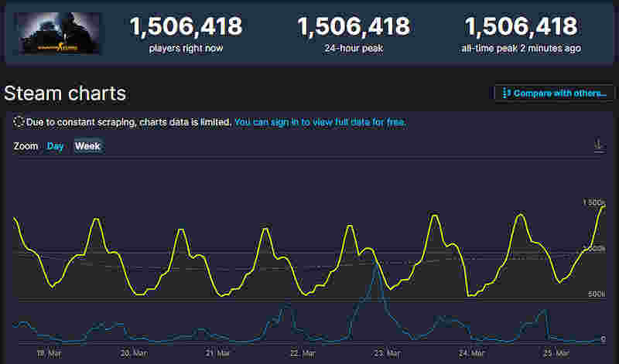The height and width of the screenshot is (364, 619).
Task: Click the 25 Mar date on timeline
Action: (x=556, y=353)
